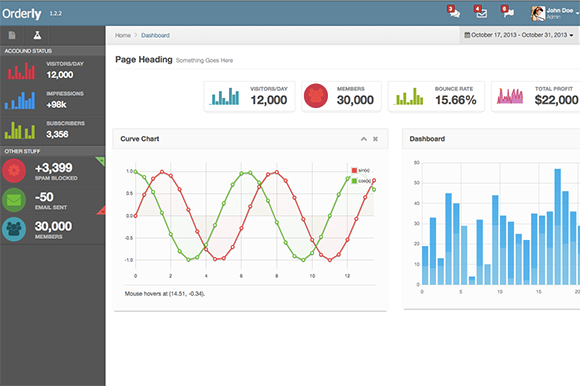Click the Page Heading title
The image size is (580, 386).
[x=144, y=60]
